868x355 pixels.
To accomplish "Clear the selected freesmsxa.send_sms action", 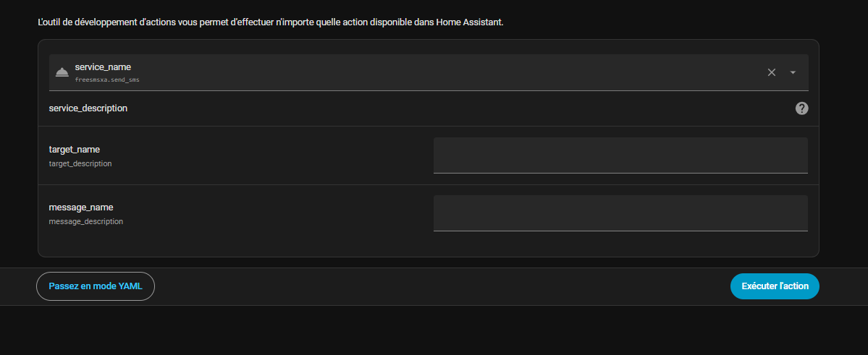I will [772, 72].
